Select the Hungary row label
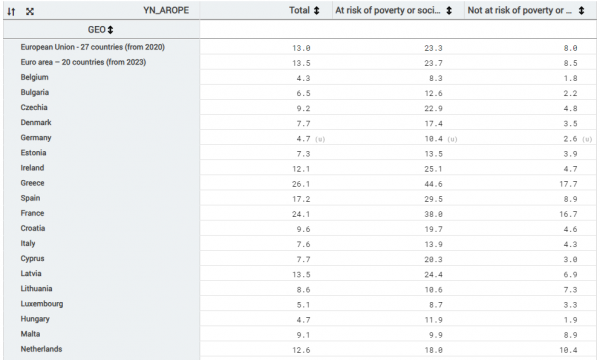Image resolution: width=600 pixels, height=360 pixels. pyautogui.click(x=35, y=319)
